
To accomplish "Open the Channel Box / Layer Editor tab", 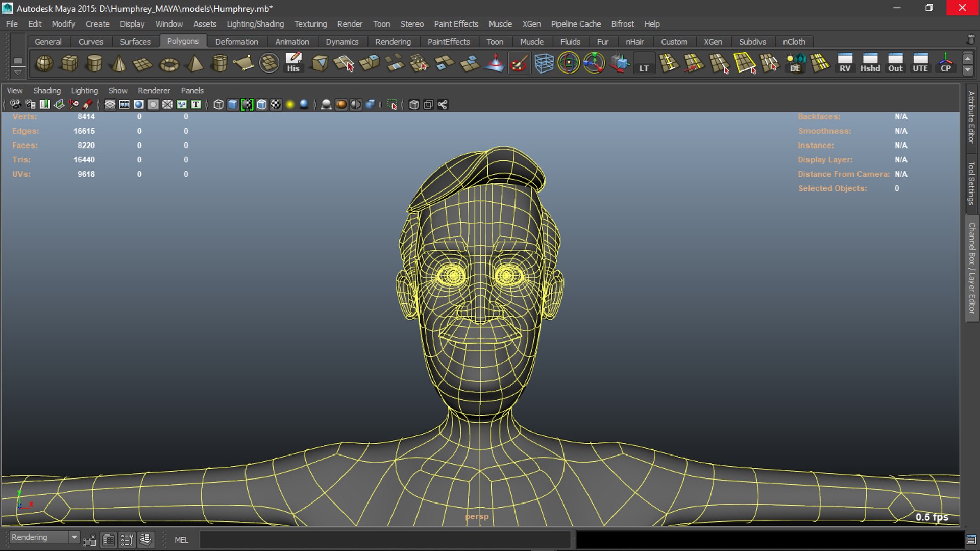I will [971, 268].
